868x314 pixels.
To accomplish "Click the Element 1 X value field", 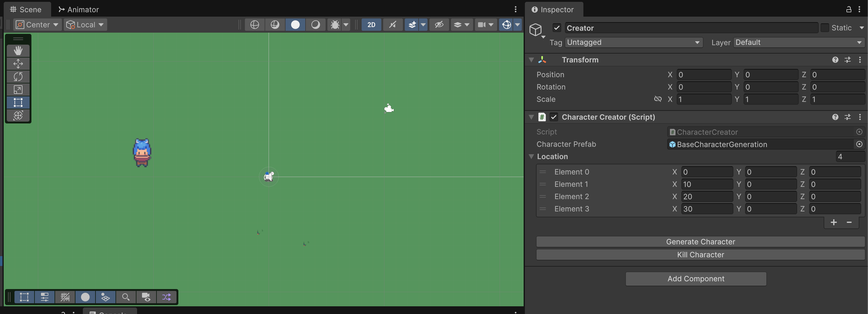I will click(x=706, y=184).
